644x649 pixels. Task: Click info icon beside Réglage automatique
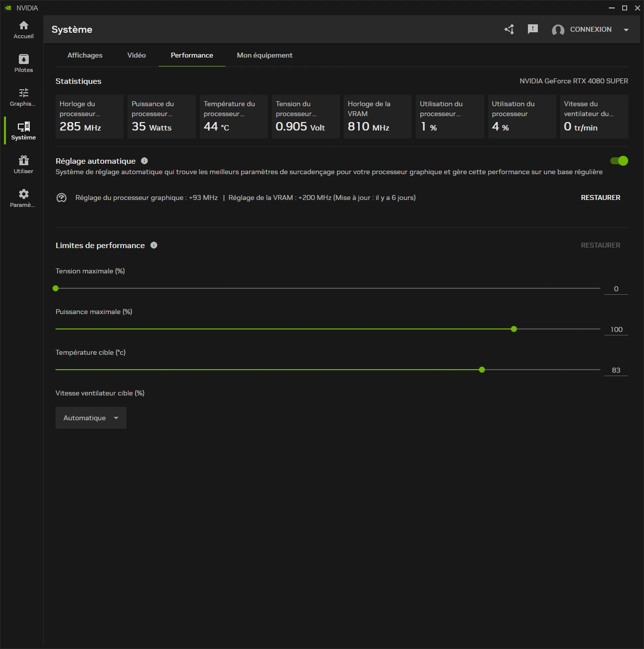pos(144,161)
